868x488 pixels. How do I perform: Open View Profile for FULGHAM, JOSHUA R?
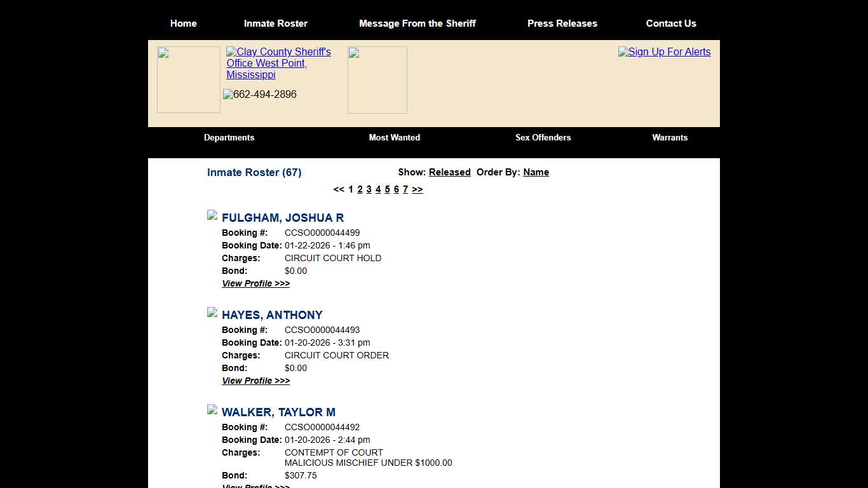(x=255, y=283)
